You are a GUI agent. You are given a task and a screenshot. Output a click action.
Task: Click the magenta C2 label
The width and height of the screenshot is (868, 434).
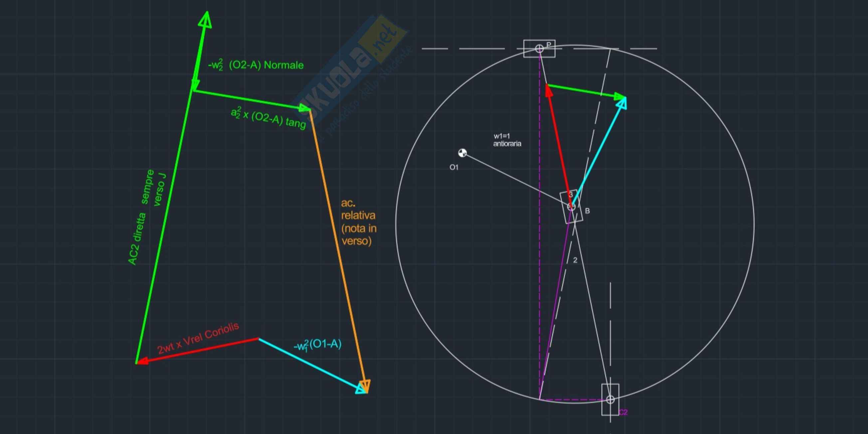pyautogui.click(x=623, y=412)
